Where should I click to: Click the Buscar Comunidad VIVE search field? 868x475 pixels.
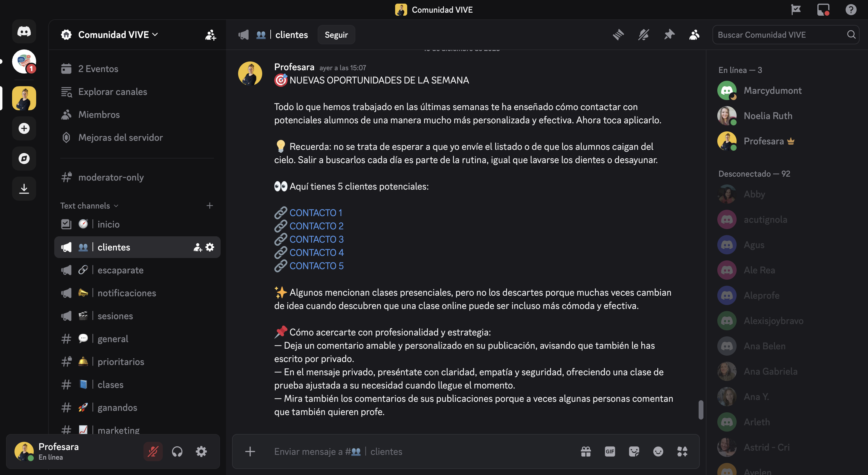coord(780,35)
